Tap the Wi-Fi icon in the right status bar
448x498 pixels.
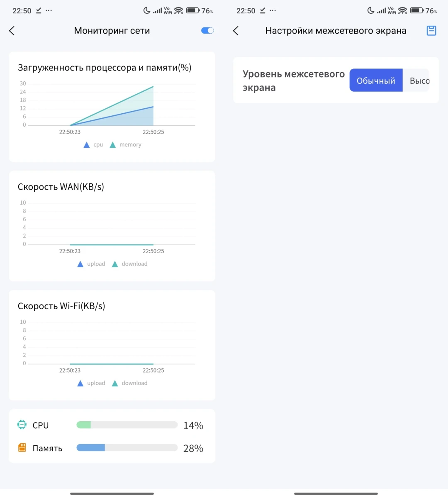point(402,10)
